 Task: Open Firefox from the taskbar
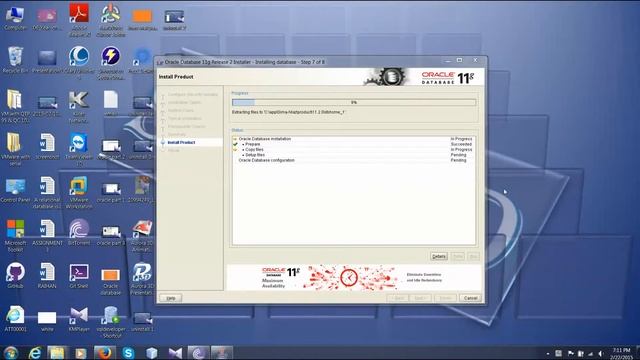(x=104, y=353)
